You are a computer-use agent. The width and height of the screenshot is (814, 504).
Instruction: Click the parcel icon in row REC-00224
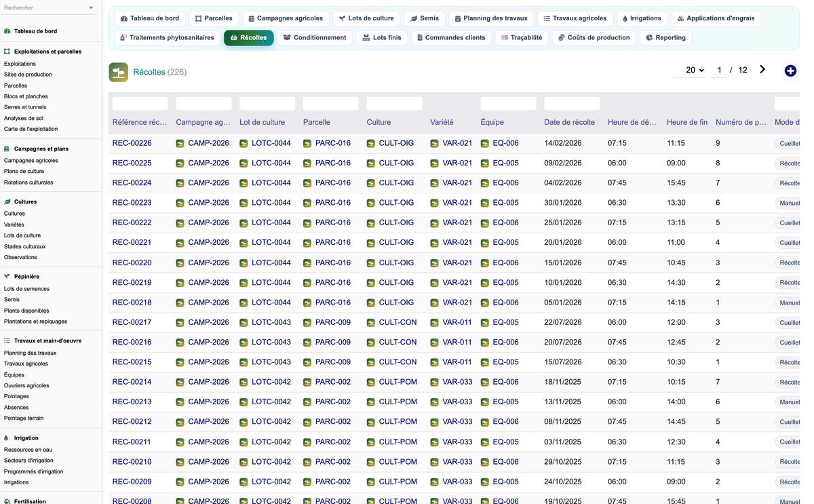click(x=307, y=183)
